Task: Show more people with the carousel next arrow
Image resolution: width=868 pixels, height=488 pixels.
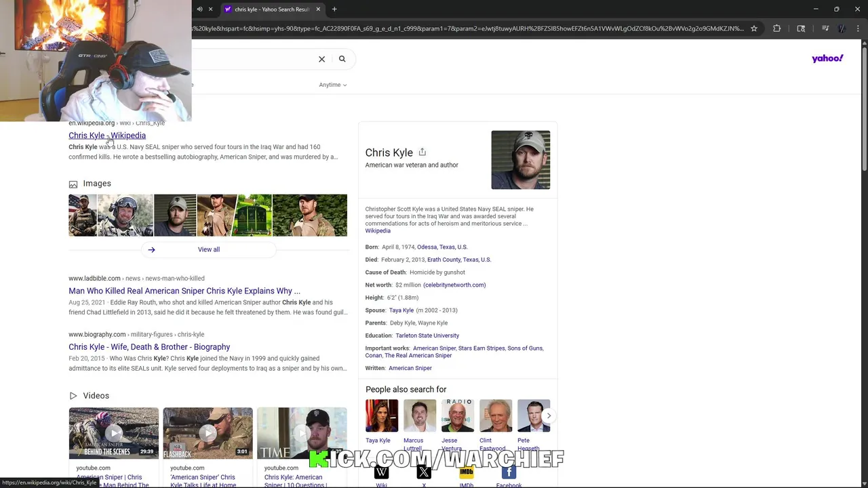Action: pos(549,415)
